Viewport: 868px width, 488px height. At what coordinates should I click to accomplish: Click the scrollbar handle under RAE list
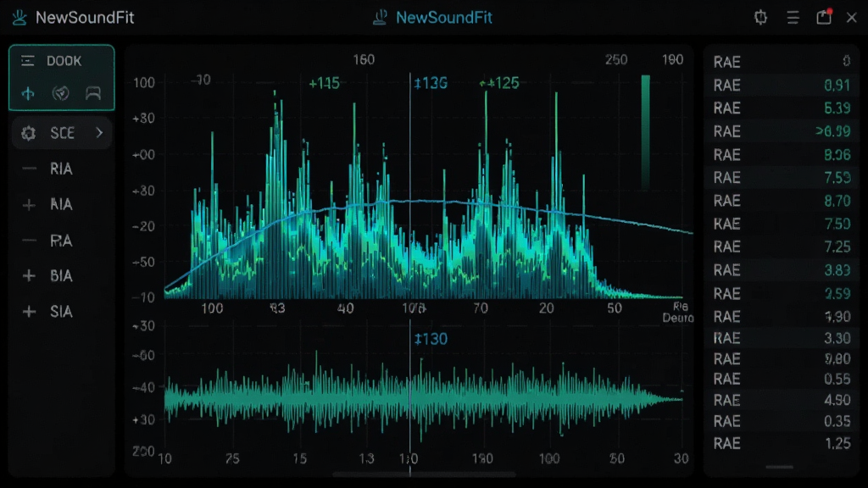pyautogui.click(x=779, y=467)
